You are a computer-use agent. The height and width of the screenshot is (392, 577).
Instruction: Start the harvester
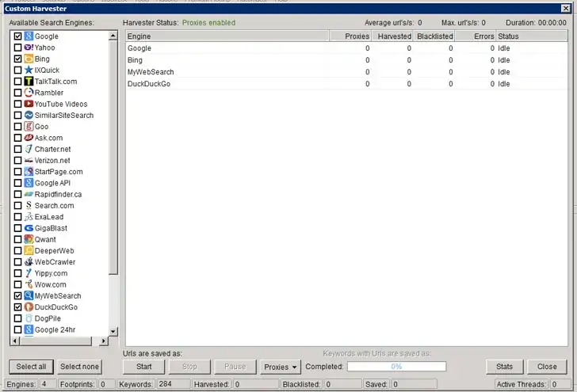click(144, 367)
